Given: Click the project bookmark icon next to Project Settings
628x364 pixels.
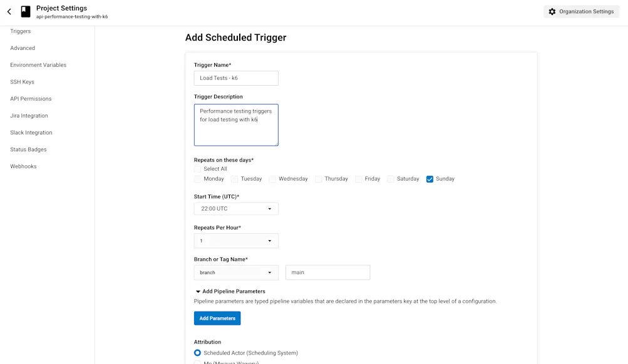Looking at the screenshot, I should pyautogui.click(x=25, y=11).
